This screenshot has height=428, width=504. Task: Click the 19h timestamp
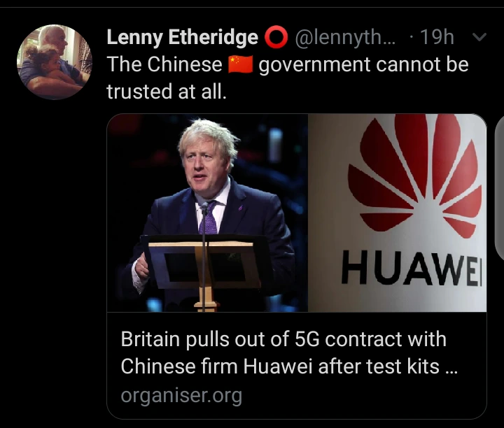437,37
